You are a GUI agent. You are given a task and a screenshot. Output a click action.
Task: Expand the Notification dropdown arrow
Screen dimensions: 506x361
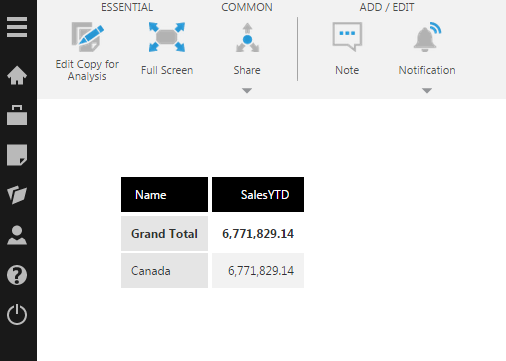(x=427, y=90)
